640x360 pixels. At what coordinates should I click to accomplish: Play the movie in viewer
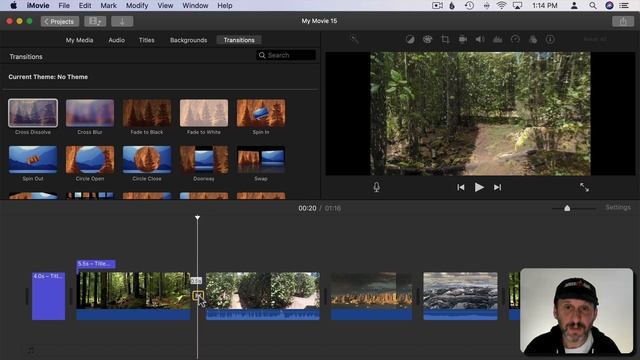479,187
